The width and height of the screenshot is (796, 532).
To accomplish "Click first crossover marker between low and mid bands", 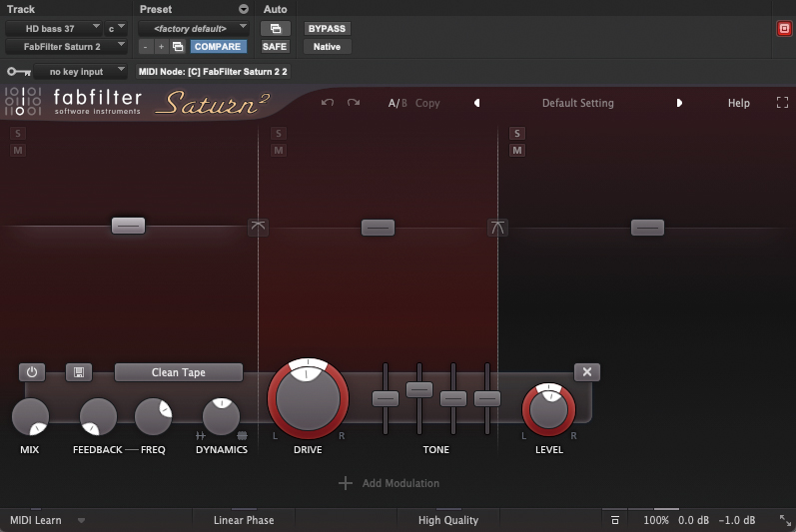I will (x=258, y=227).
